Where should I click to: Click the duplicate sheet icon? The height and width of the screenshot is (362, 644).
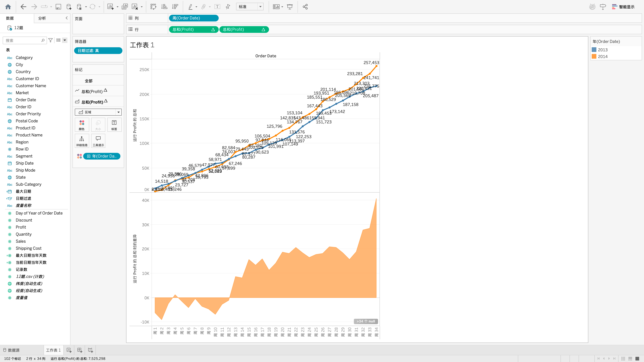(x=124, y=7)
